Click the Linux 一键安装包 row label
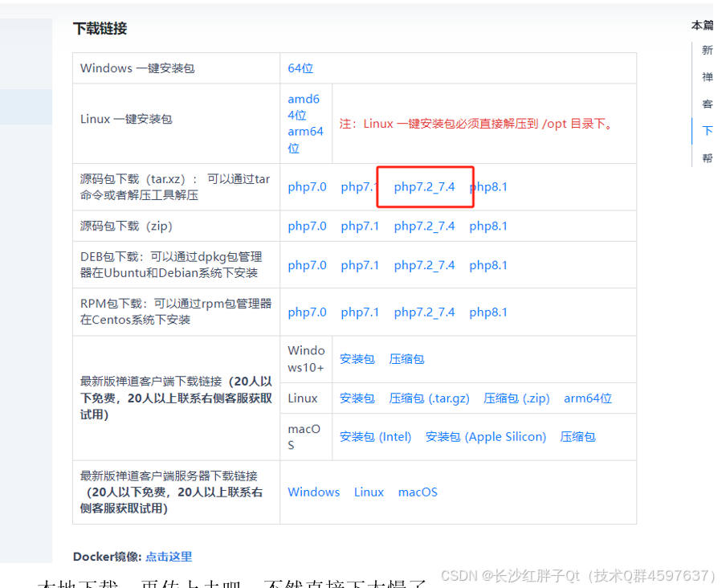The height and width of the screenshot is (588, 726). click(126, 120)
